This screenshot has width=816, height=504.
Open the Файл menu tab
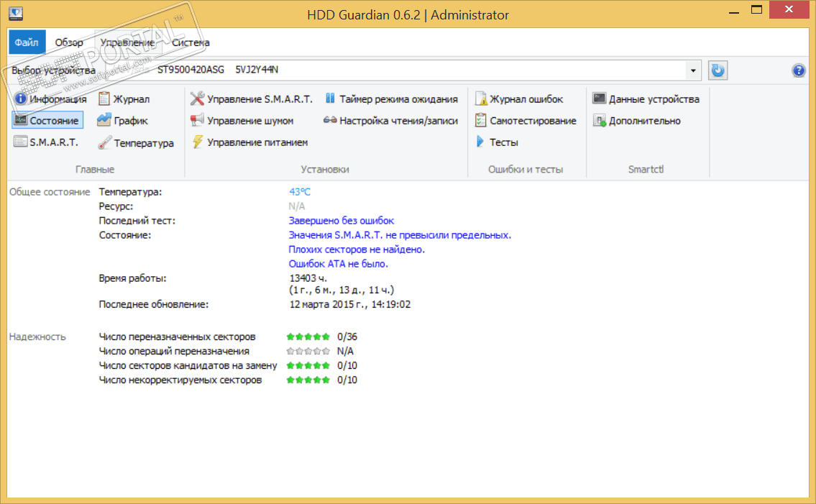[x=27, y=42]
